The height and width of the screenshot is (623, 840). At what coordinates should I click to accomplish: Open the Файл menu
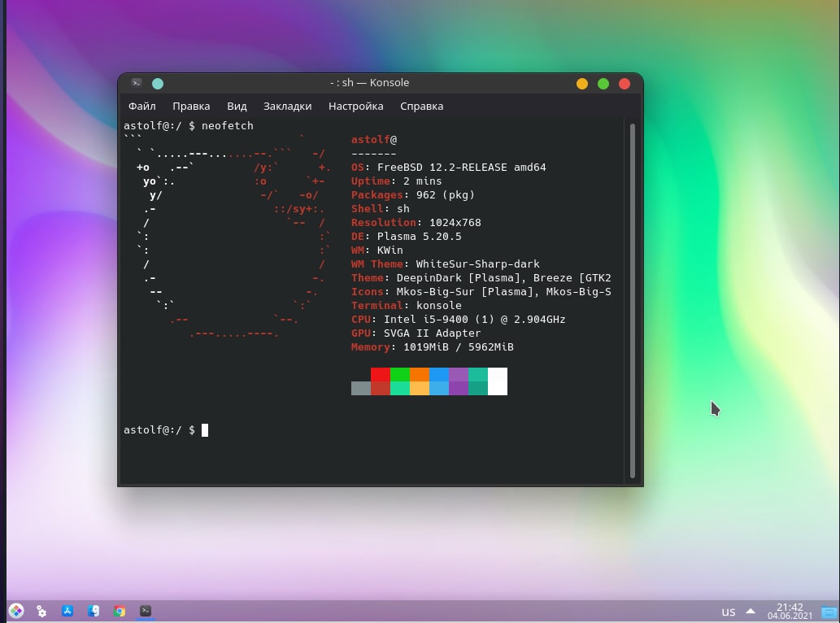coord(142,106)
